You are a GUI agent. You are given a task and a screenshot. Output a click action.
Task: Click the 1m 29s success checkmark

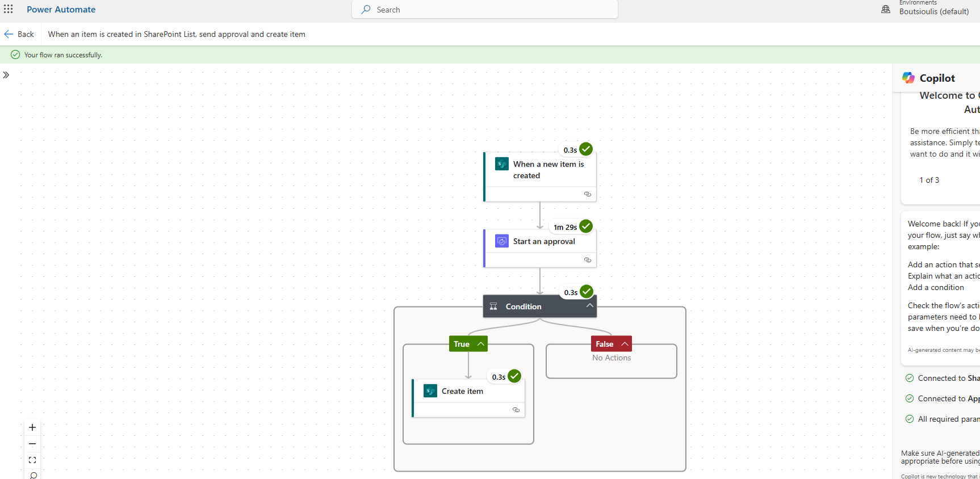tap(586, 226)
